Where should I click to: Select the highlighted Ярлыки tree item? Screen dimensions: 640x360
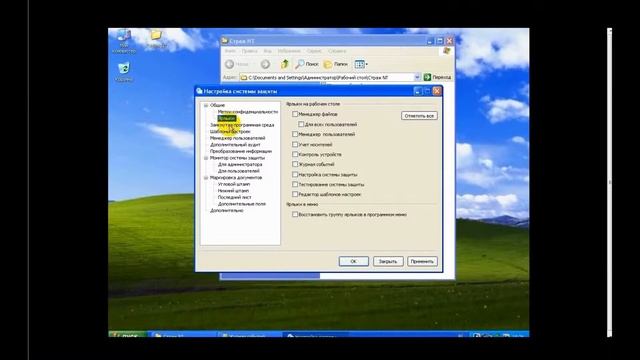[x=227, y=118]
